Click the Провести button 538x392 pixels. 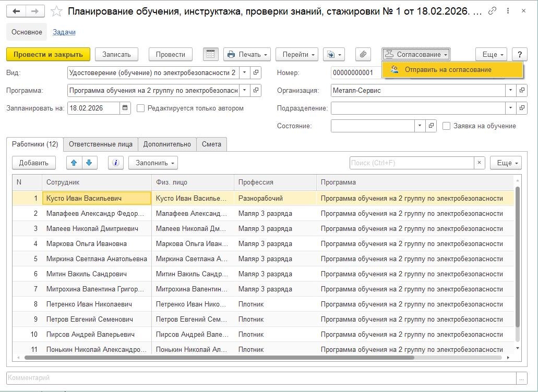tap(171, 55)
